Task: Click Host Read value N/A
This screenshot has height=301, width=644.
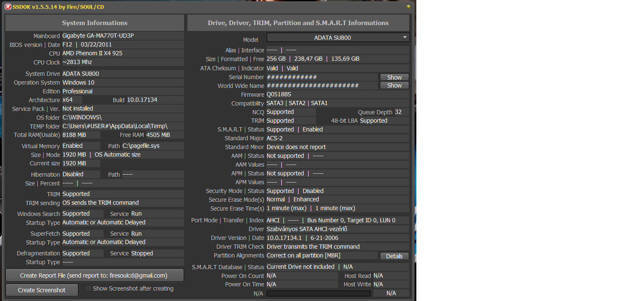Action: 391,276
